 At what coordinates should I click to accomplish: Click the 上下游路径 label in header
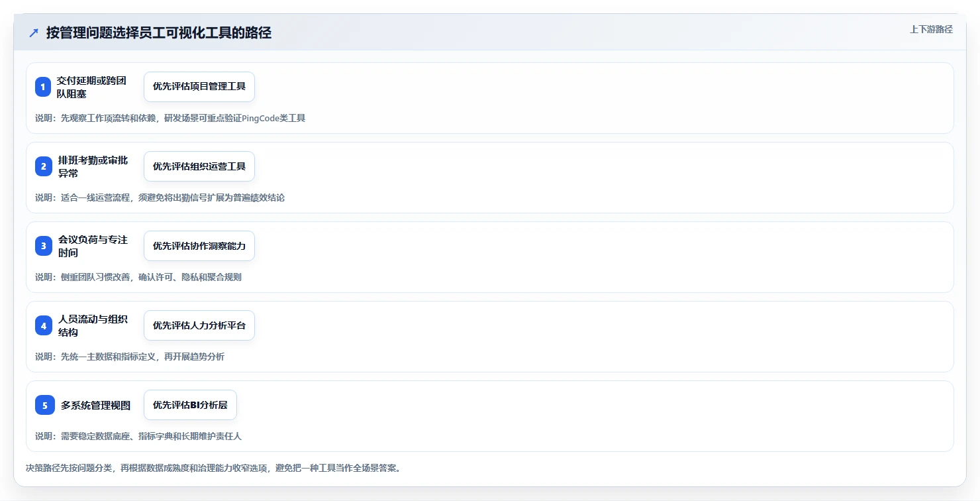point(931,29)
